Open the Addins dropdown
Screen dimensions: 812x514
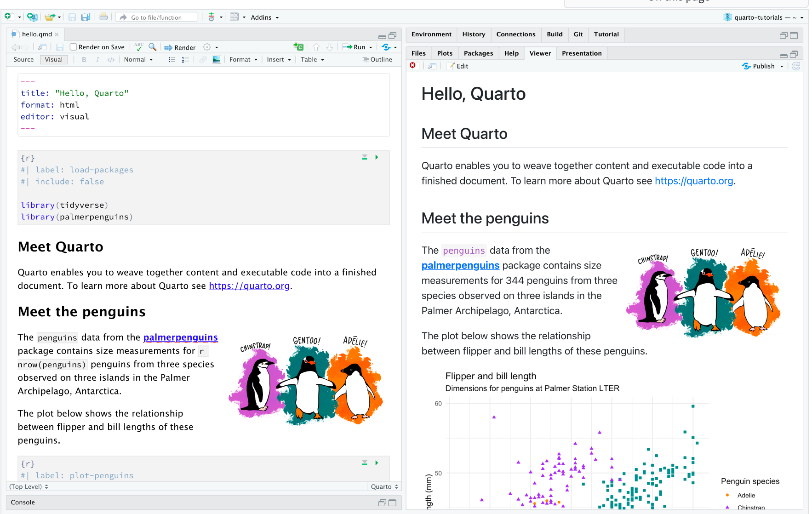point(264,17)
